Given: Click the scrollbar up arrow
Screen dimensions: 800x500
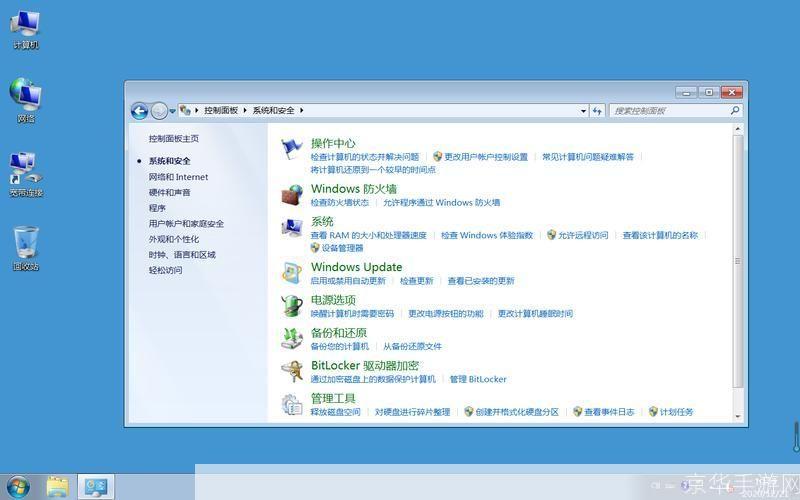Looking at the screenshot, I should 737,129.
